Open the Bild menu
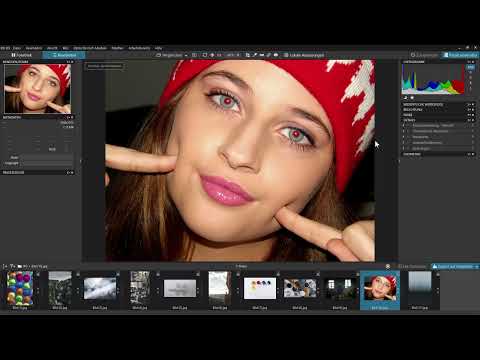Image resolution: width=480 pixels, height=360 pixels. 65,48
